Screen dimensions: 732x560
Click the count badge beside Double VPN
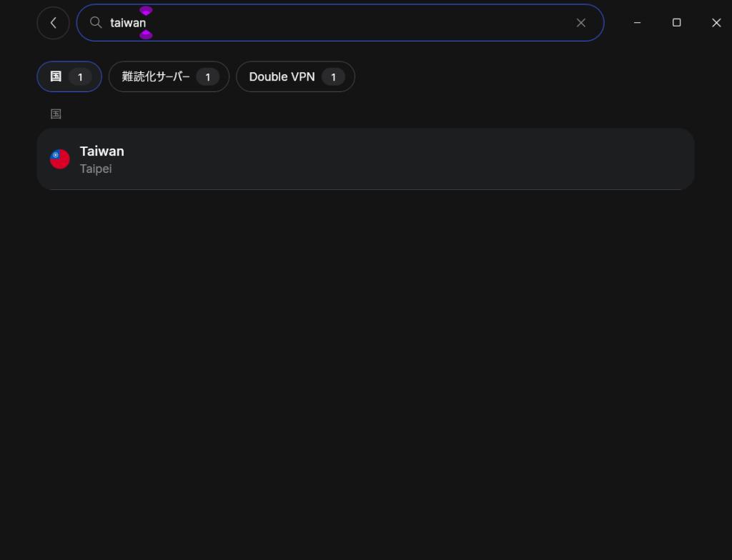point(333,77)
